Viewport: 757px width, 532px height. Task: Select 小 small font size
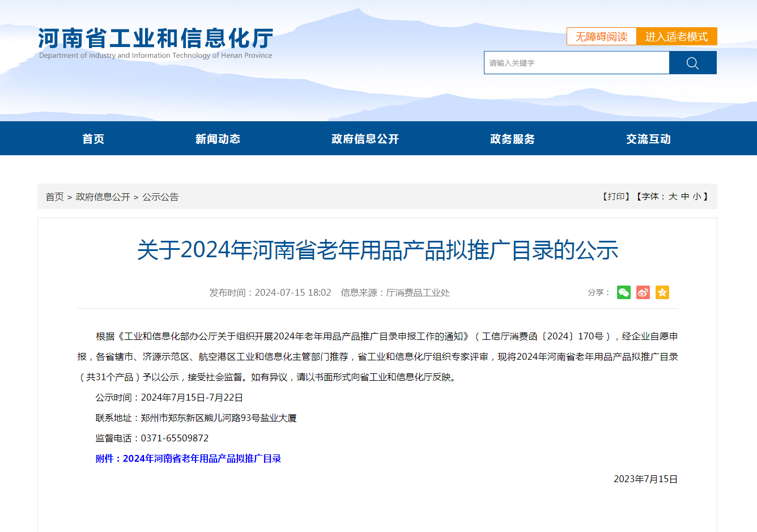coord(696,197)
